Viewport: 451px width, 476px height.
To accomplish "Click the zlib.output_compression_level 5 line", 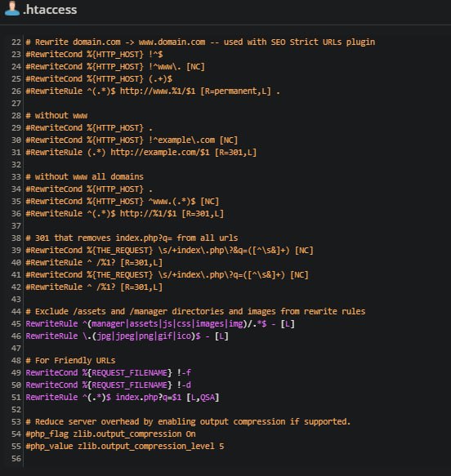I will [125, 447].
